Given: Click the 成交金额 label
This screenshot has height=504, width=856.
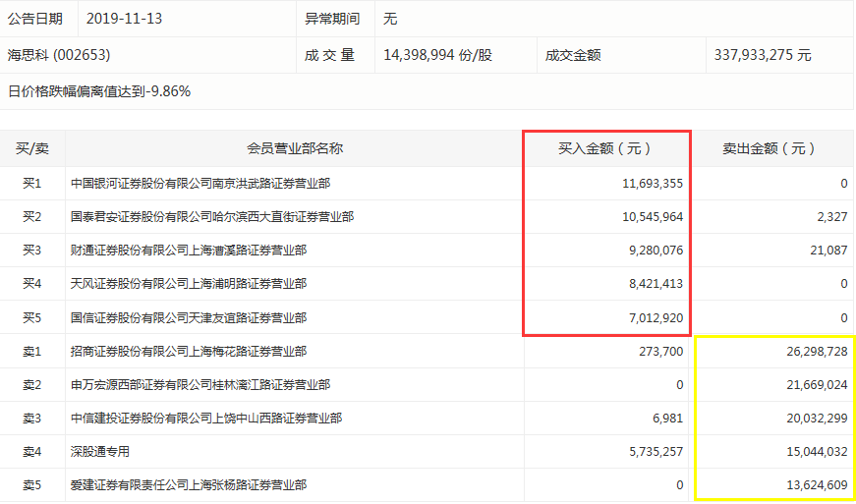Looking at the screenshot, I should pyautogui.click(x=573, y=55).
